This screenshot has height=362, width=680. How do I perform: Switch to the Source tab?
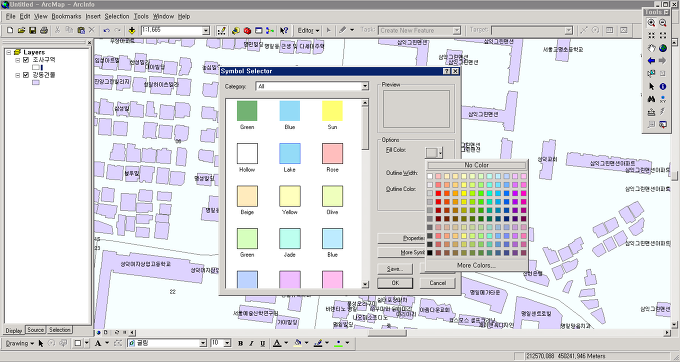tap(36, 330)
